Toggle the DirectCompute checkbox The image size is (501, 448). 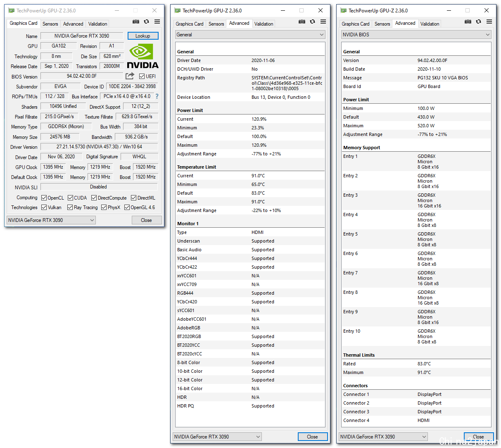pos(94,198)
